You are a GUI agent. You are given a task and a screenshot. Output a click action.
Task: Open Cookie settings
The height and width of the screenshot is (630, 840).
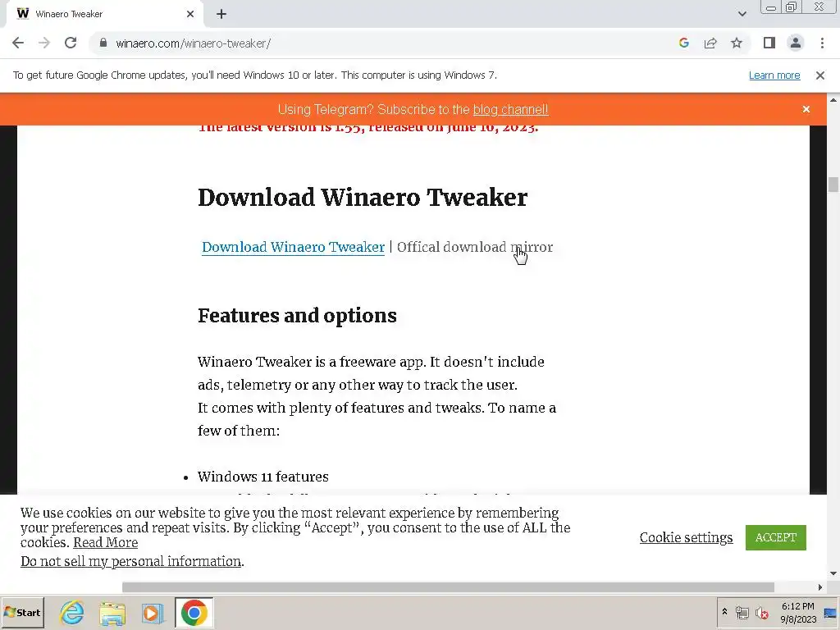687,537
